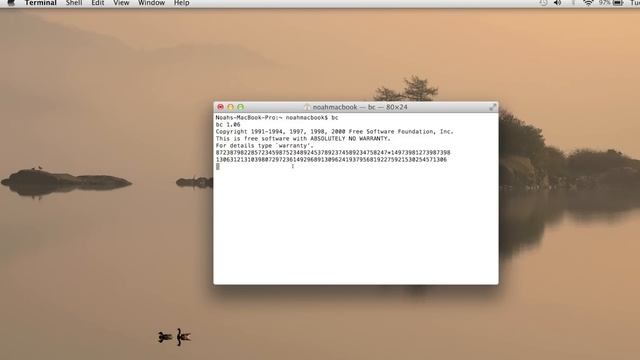The image size is (640, 360).
Task: Click the result line starting with 1306
Action: pyautogui.click(x=331, y=159)
